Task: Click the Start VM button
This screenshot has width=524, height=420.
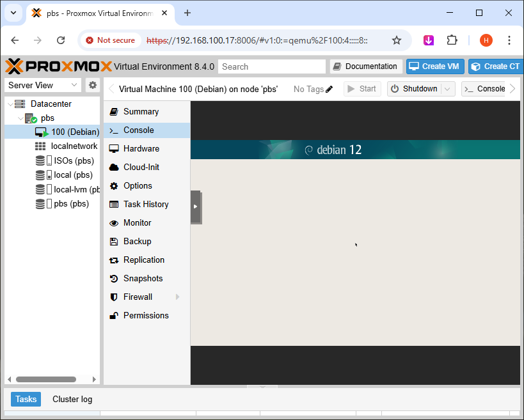Action: click(362, 89)
